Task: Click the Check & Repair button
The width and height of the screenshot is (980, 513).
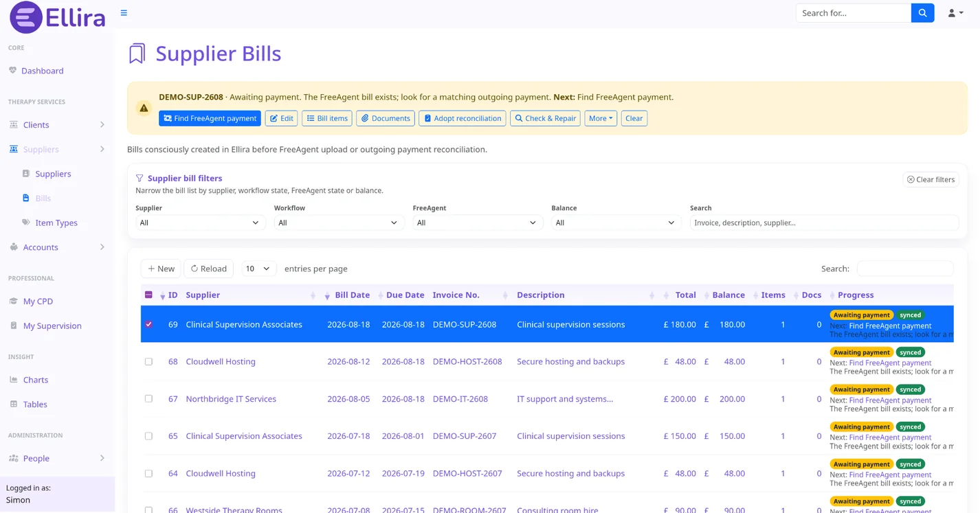Action: (x=545, y=118)
